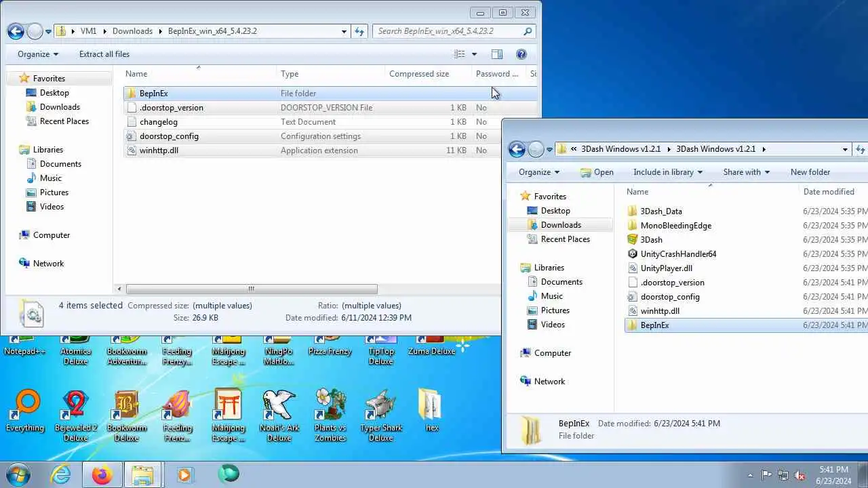Click Bejeweled 2 Deluxe desktop shortcut
868x488 pixels.
76,414
